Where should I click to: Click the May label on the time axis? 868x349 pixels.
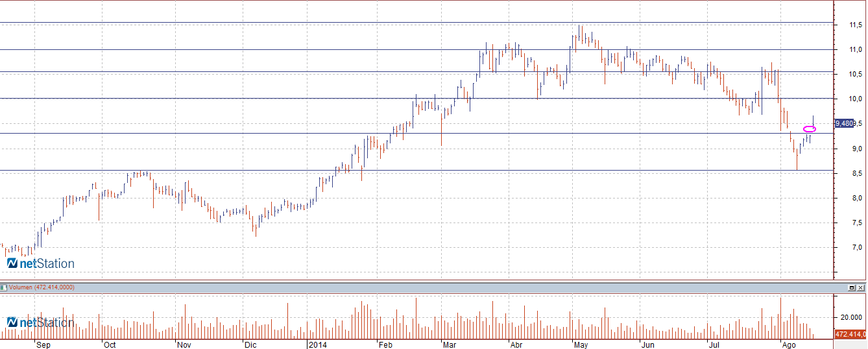point(581,345)
